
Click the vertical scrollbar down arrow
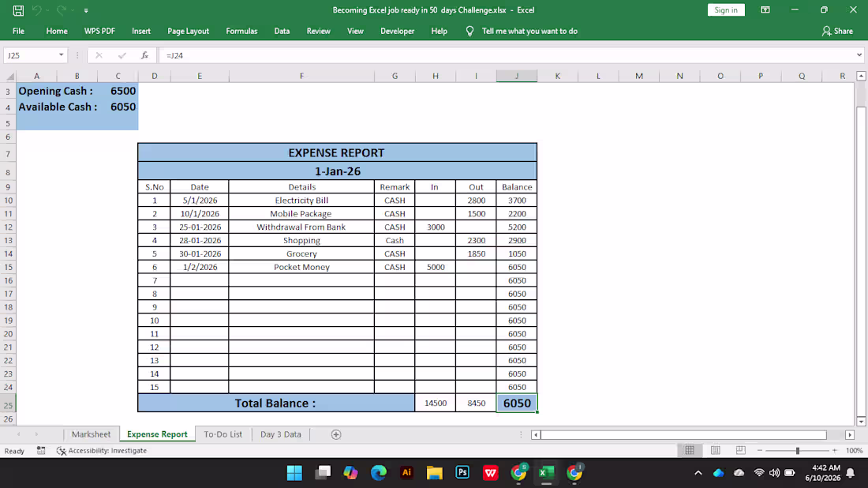(861, 421)
